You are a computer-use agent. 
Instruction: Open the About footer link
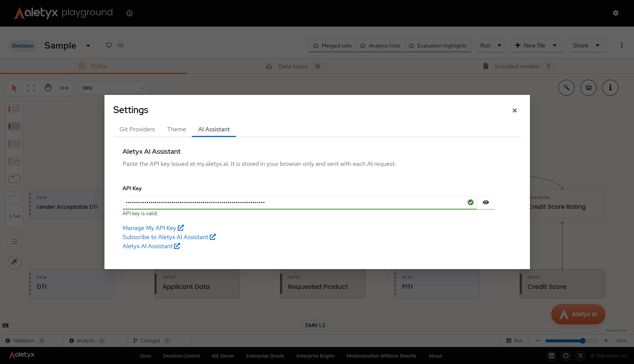tap(435, 356)
